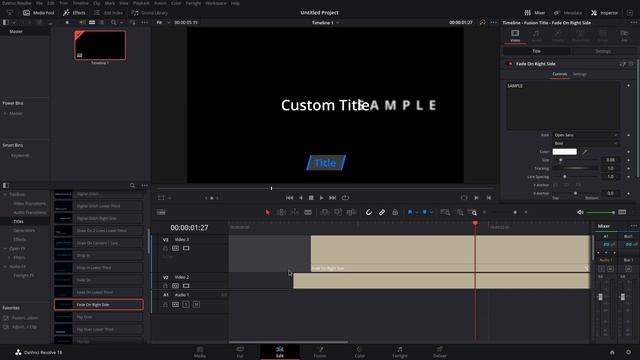640x360 pixels.
Task: Collapse the Toolbox tree expander
Action: pyautogui.click(x=5, y=195)
